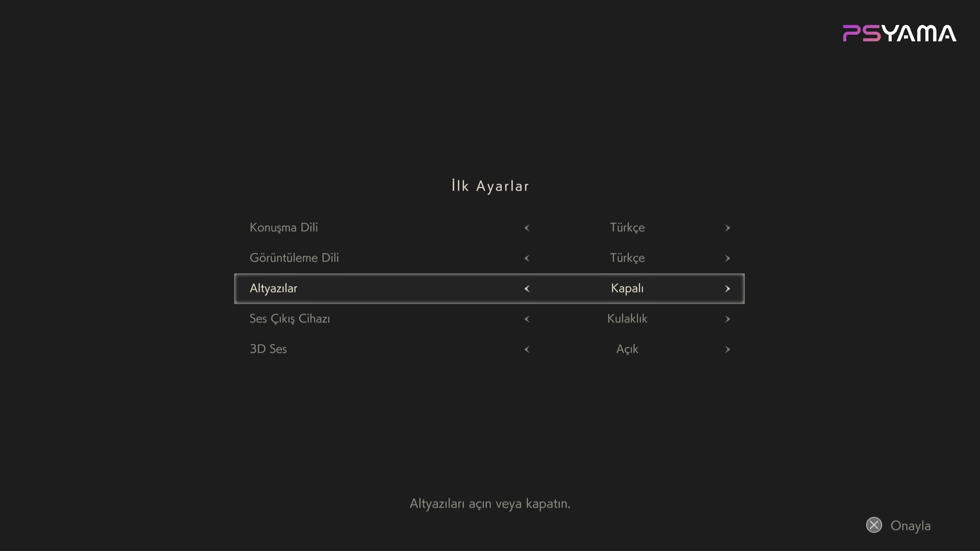Click right arrow for Ses Çıkış Cihazı
This screenshot has height=551, width=980.
[x=727, y=319]
